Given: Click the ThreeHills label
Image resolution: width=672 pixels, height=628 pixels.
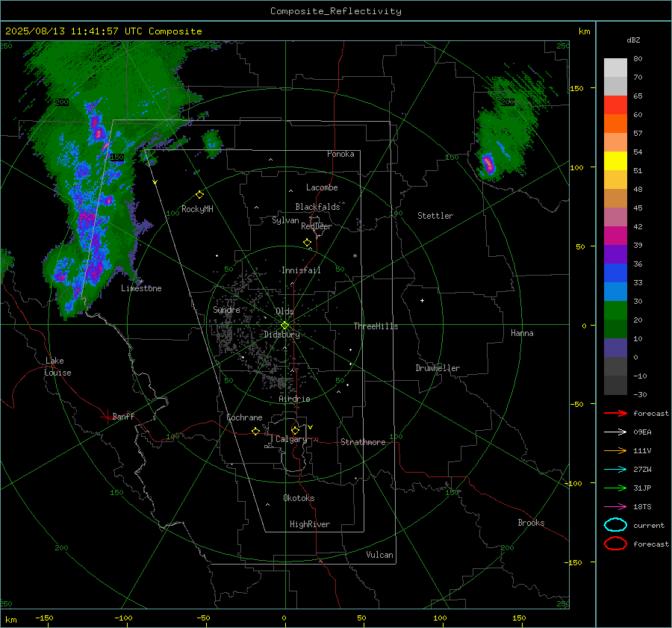Looking at the screenshot, I should pos(376,326).
